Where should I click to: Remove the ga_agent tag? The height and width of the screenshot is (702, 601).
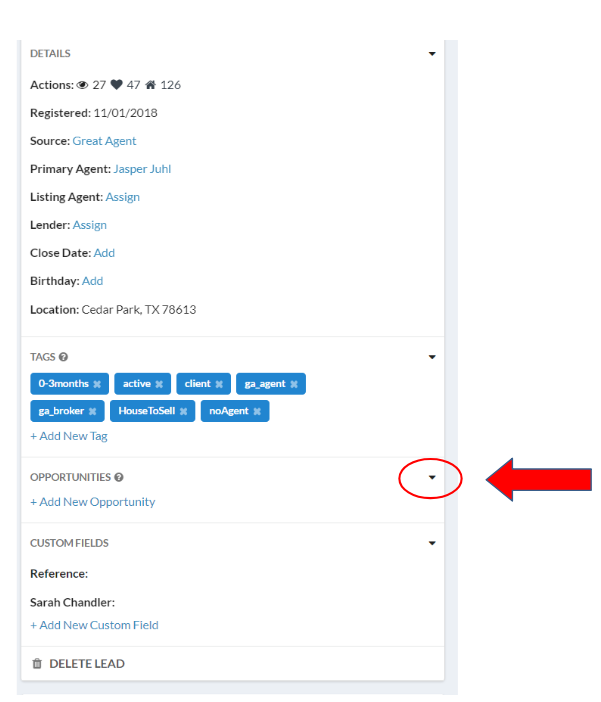(294, 384)
